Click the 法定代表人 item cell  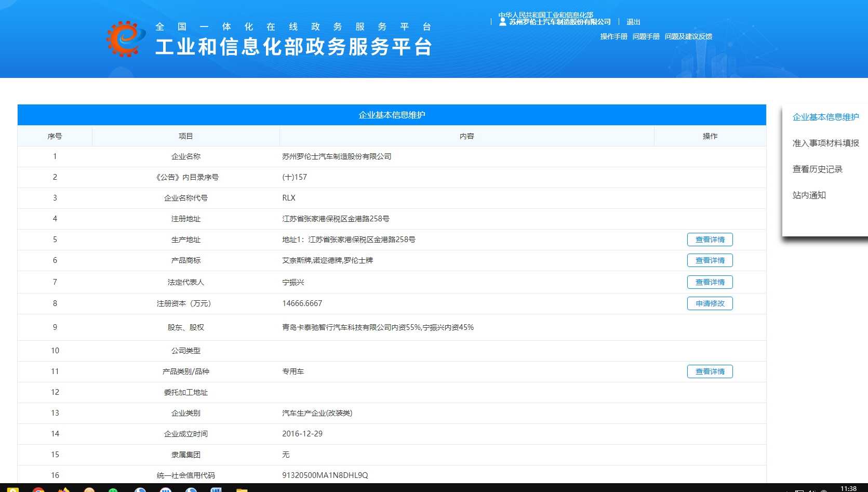185,282
